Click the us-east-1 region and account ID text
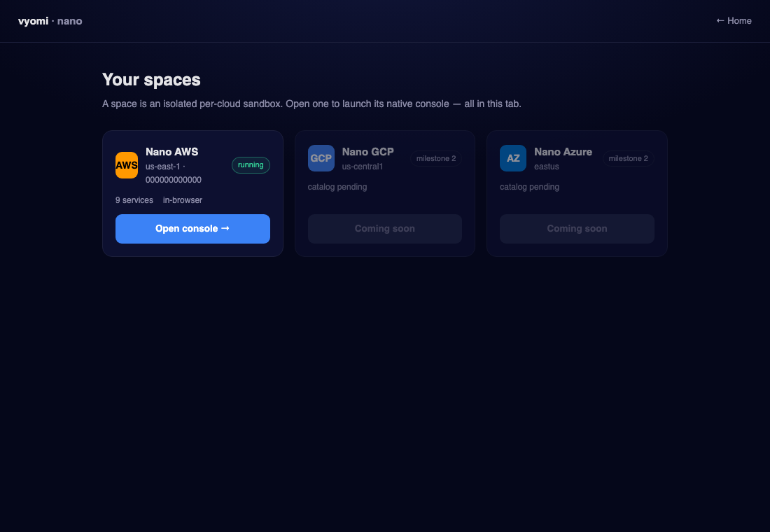Image resolution: width=770 pixels, height=532 pixels. 174,173
